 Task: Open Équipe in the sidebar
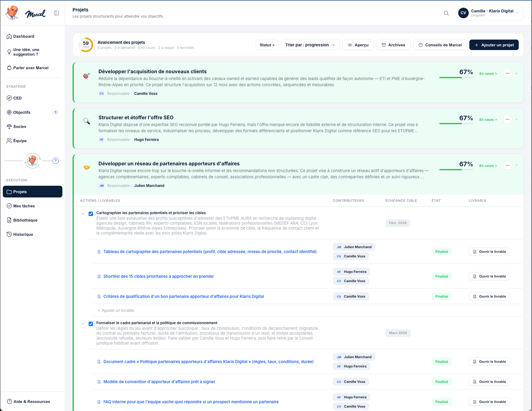click(32, 141)
